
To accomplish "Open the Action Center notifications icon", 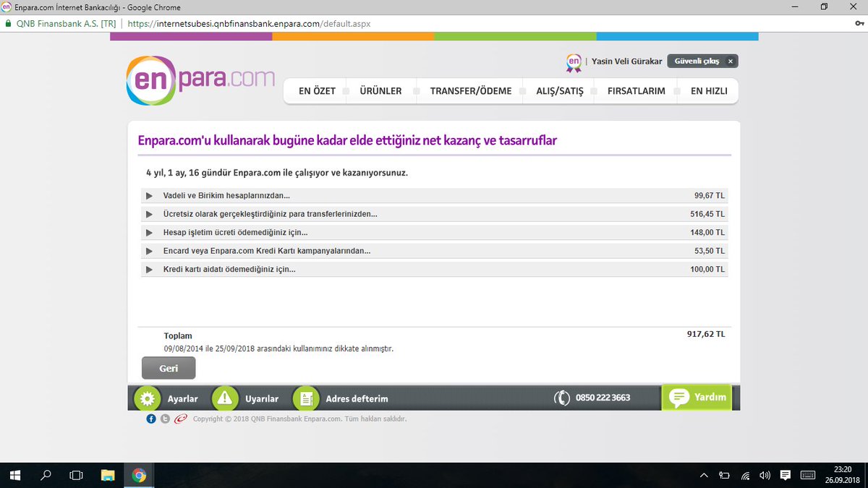I will pyautogui.click(x=786, y=475).
